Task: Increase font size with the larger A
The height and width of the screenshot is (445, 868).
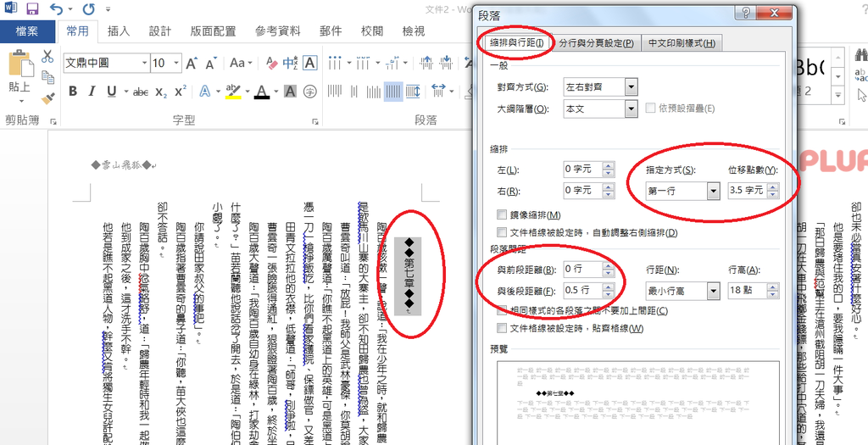Action: (192, 63)
